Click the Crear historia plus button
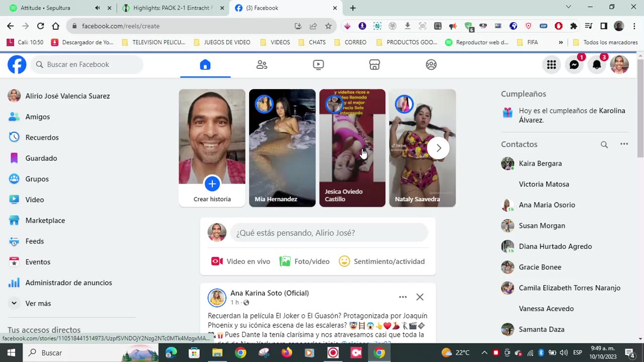The height and width of the screenshot is (362, 644). pos(212,184)
